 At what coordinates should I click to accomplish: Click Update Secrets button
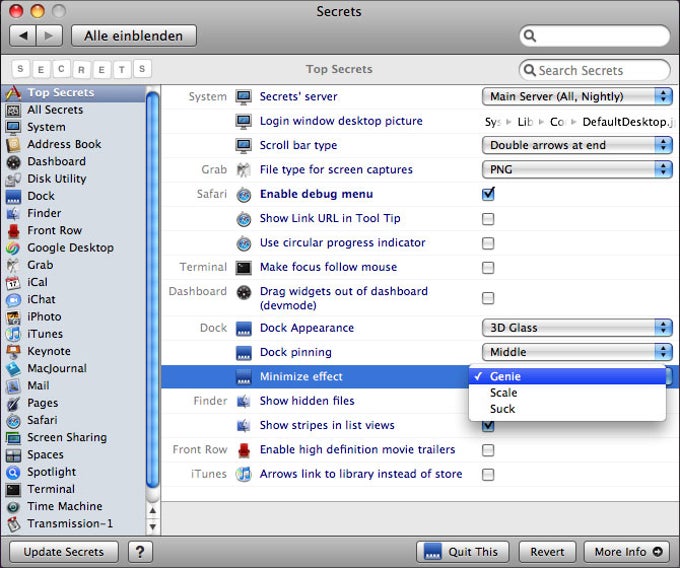tap(64, 552)
